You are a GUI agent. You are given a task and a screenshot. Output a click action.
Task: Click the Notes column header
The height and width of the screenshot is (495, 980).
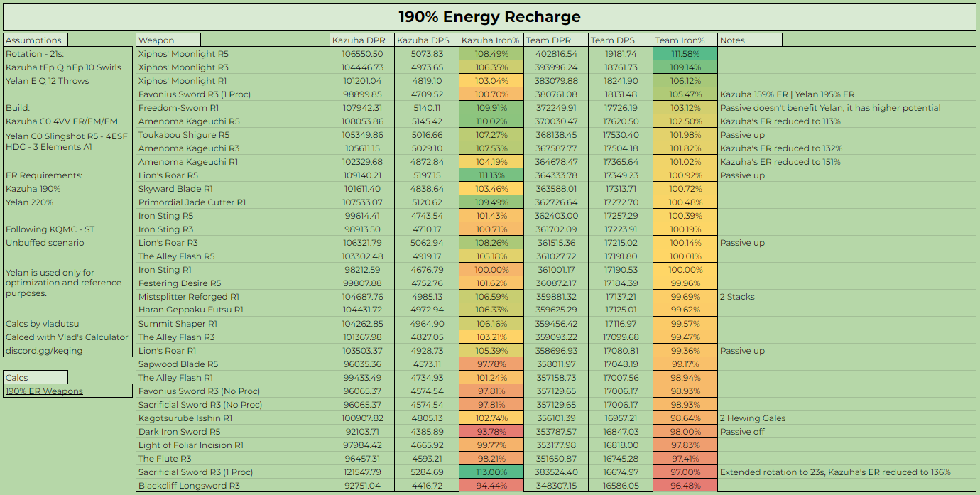750,40
